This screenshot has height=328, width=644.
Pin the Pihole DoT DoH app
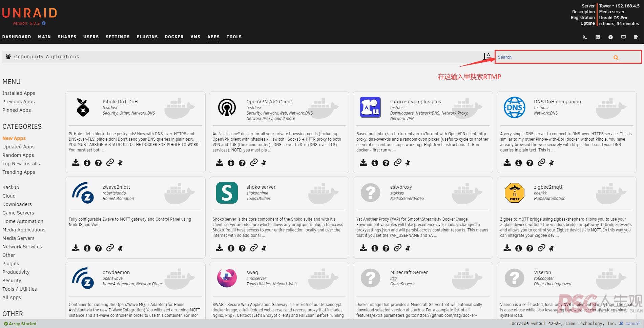click(x=120, y=163)
